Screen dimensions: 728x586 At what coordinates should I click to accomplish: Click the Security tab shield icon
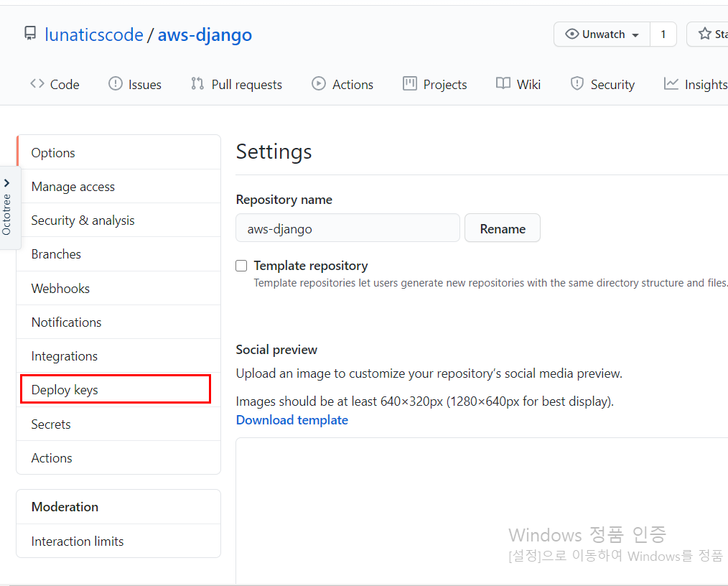(577, 83)
